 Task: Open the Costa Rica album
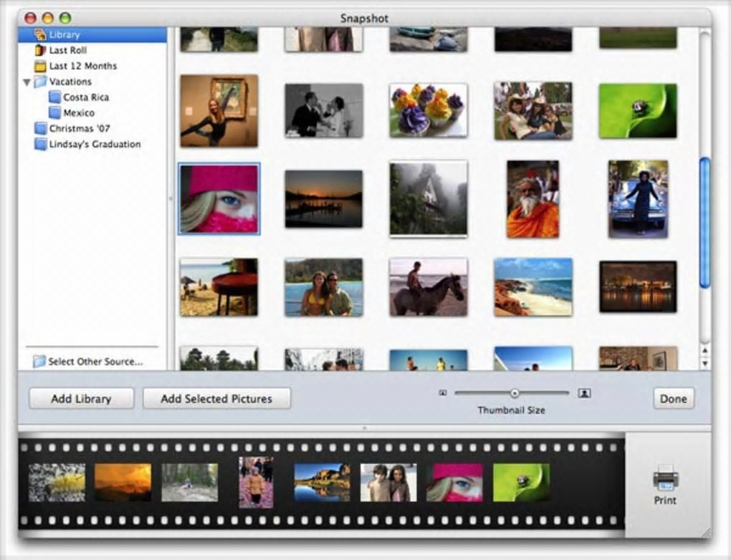(86, 97)
